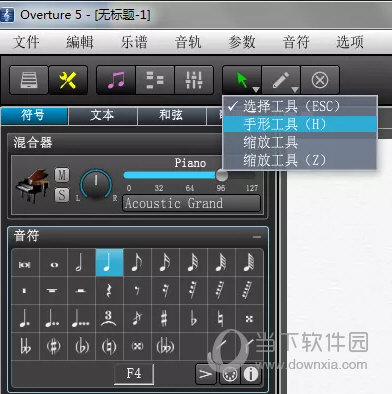The height and width of the screenshot is (394, 392).
Task: Select the quarter rest
Action: point(109,290)
